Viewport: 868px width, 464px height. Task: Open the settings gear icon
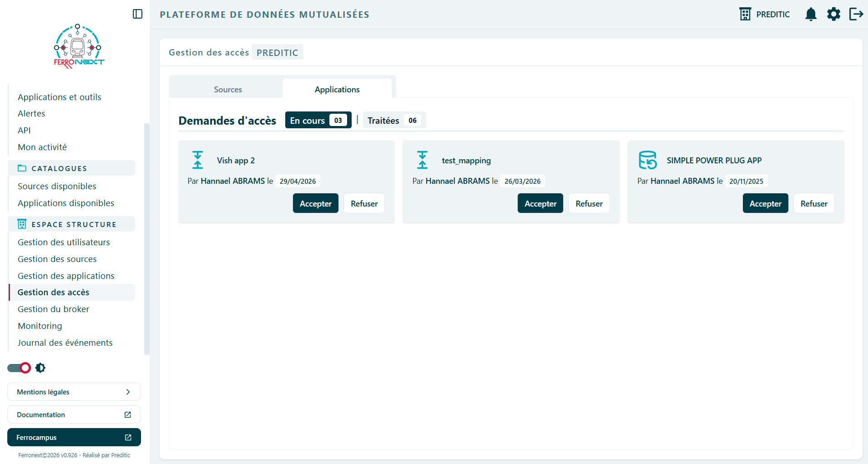click(x=833, y=14)
